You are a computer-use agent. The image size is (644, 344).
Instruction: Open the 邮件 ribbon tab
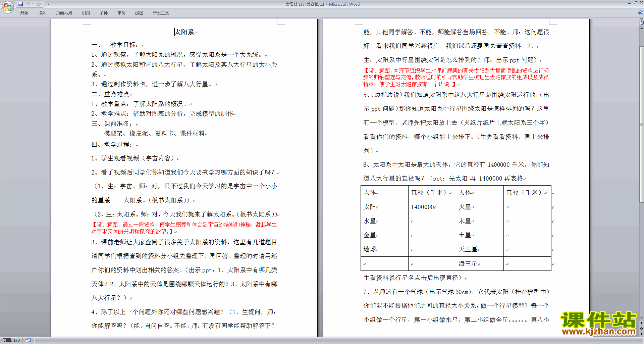[104, 13]
